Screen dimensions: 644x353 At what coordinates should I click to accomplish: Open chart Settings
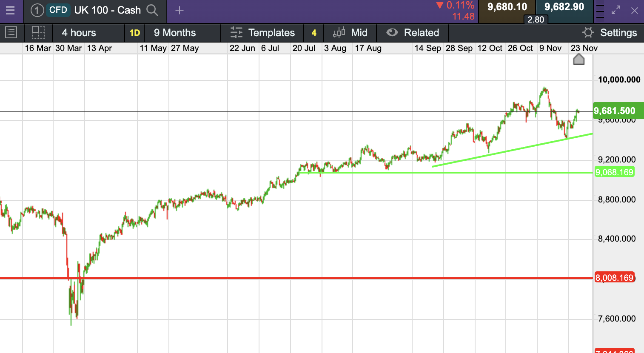(x=610, y=33)
